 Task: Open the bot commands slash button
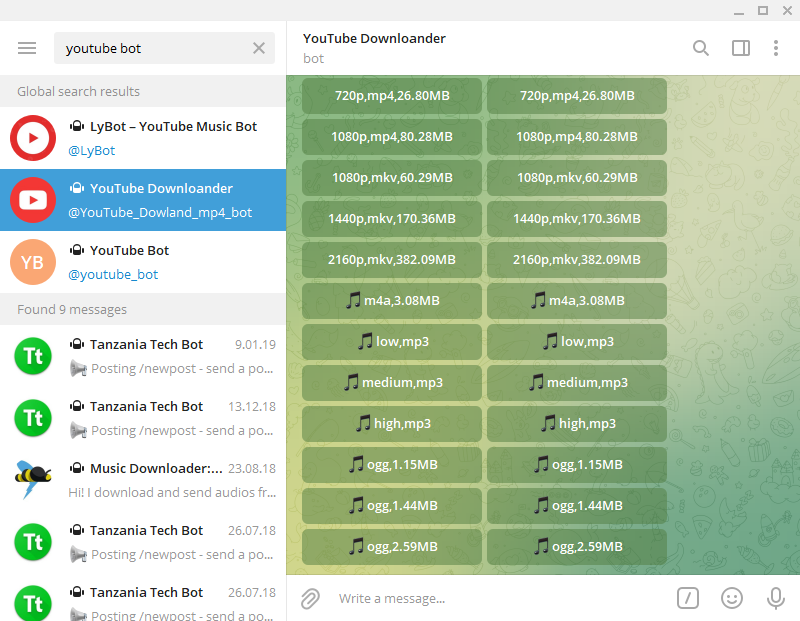688,598
